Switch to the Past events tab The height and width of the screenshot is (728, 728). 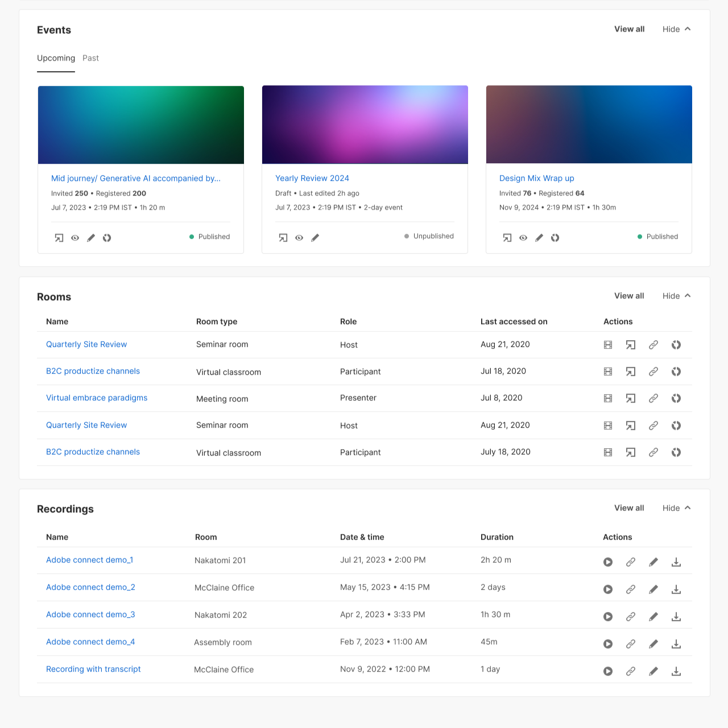pyautogui.click(x=90, y=58)
